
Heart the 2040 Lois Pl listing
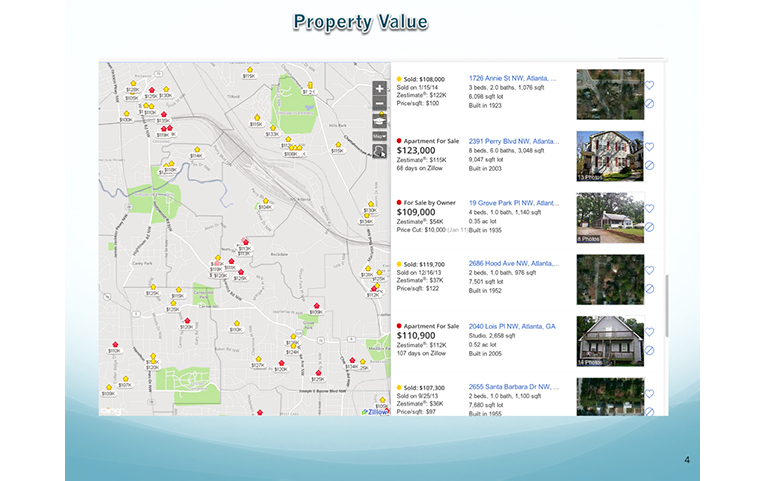pyautogui.click(x=650, y=333)
